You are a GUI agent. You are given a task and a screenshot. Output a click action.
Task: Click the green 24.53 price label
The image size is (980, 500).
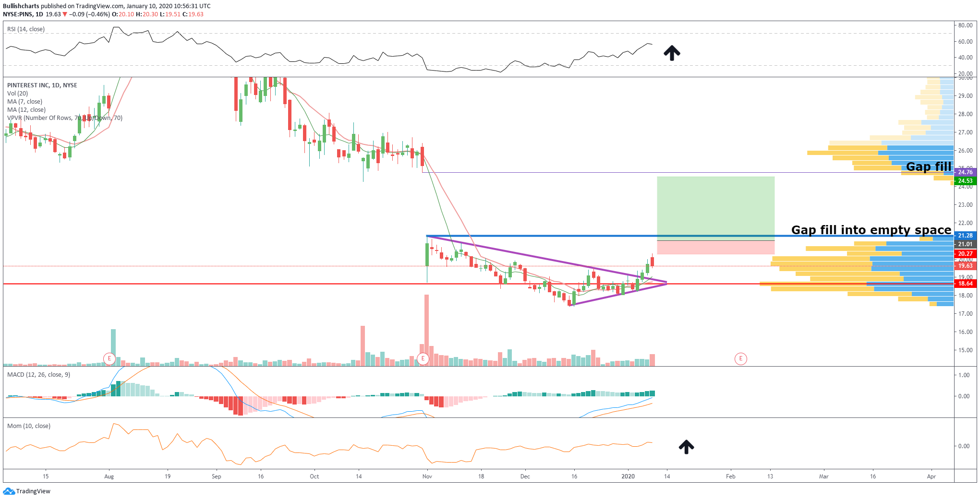coord(965,181)
